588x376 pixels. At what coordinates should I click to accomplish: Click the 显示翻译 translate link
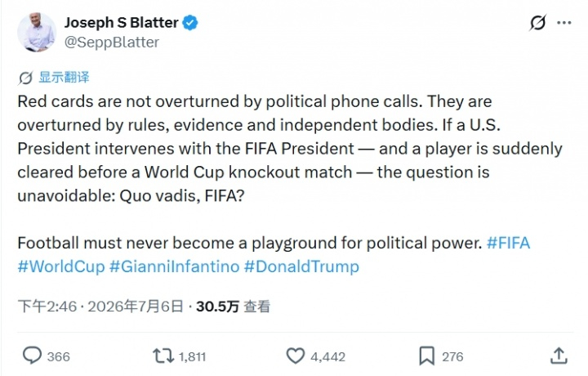[65, 78]
